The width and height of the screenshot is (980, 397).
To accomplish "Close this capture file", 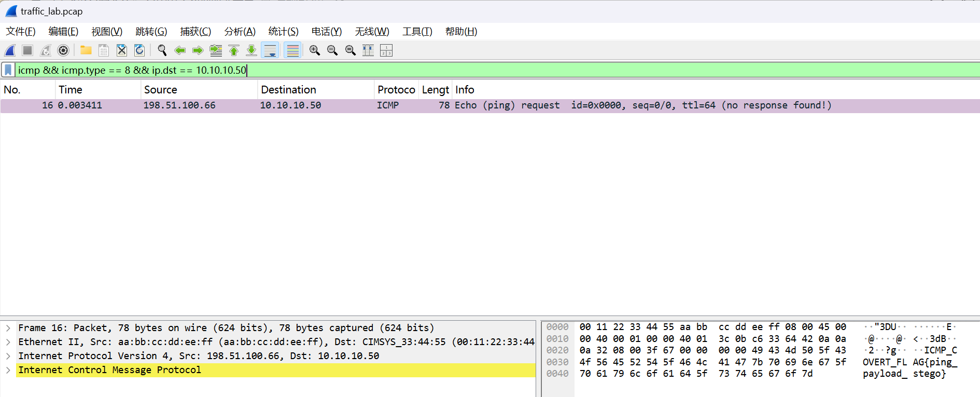I will point(122,50).
